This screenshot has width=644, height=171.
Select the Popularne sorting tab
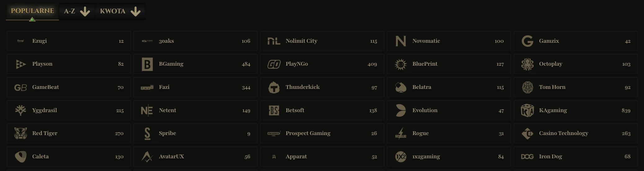tap(32, 11)
